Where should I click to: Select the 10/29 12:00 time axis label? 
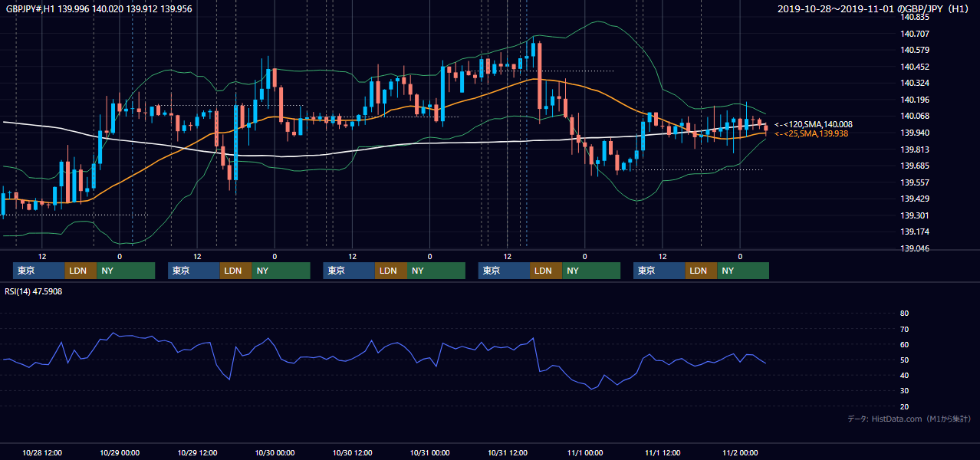(x=197, y=452)
